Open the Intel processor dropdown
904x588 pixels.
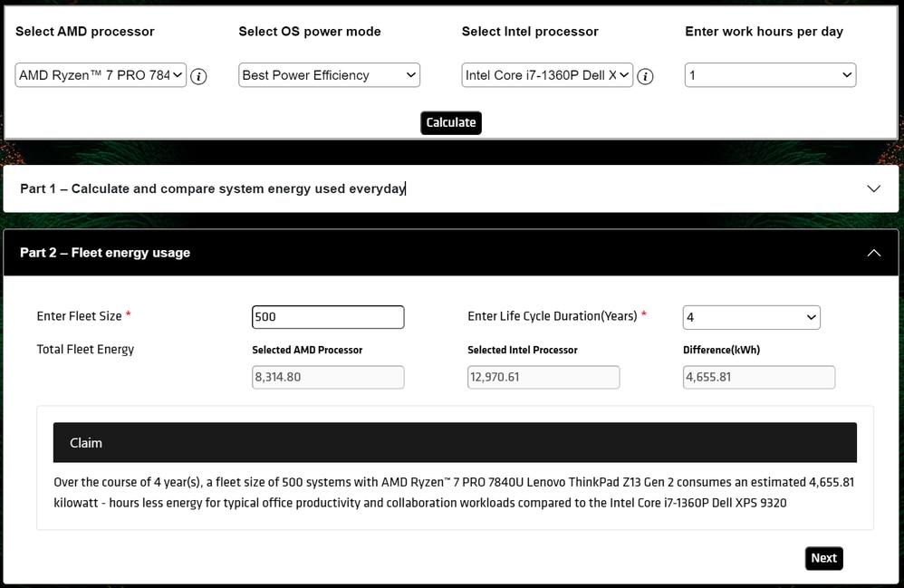click(x=547, y=75)
